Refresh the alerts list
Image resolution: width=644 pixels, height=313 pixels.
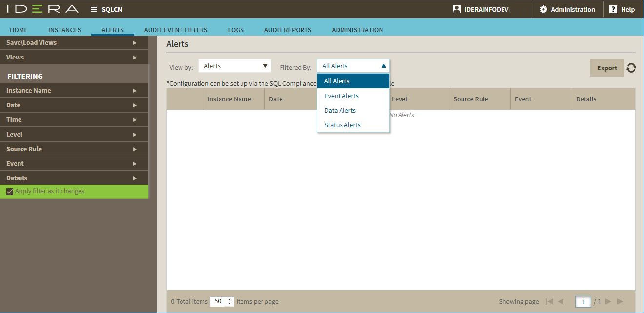(631, 68)
